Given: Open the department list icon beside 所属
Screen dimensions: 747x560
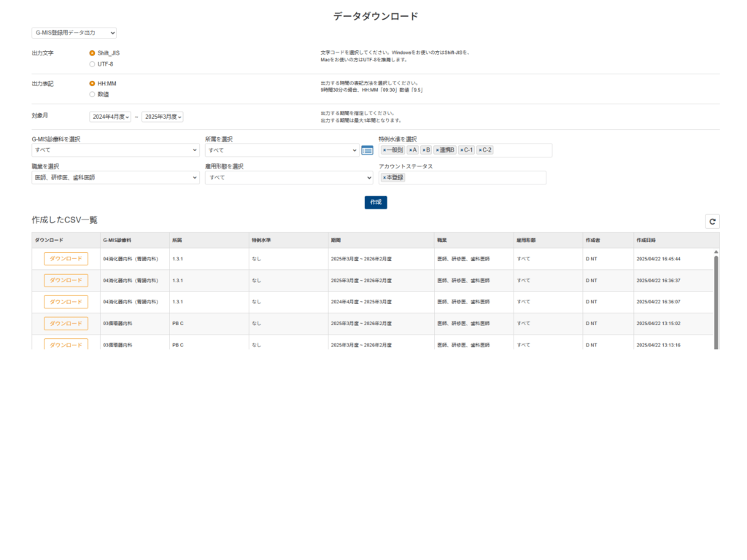Looking at the screenshot, I should (367, 150).
